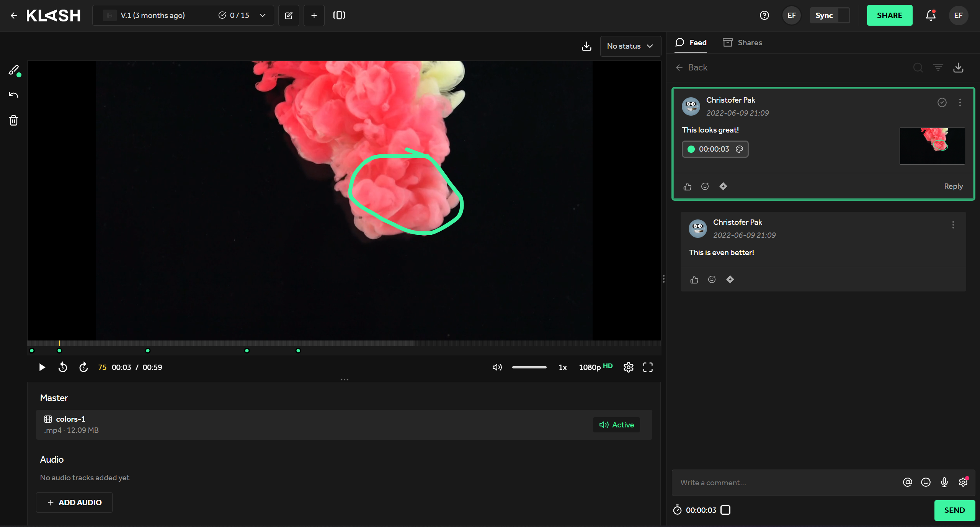Adjust the volume slider

point(529,367)
